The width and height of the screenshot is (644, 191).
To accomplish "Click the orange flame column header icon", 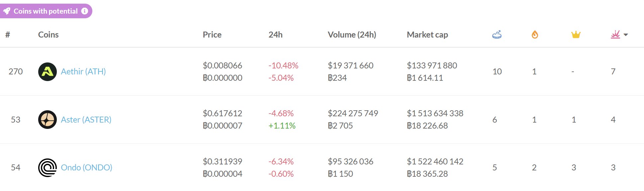I will 535,35.
